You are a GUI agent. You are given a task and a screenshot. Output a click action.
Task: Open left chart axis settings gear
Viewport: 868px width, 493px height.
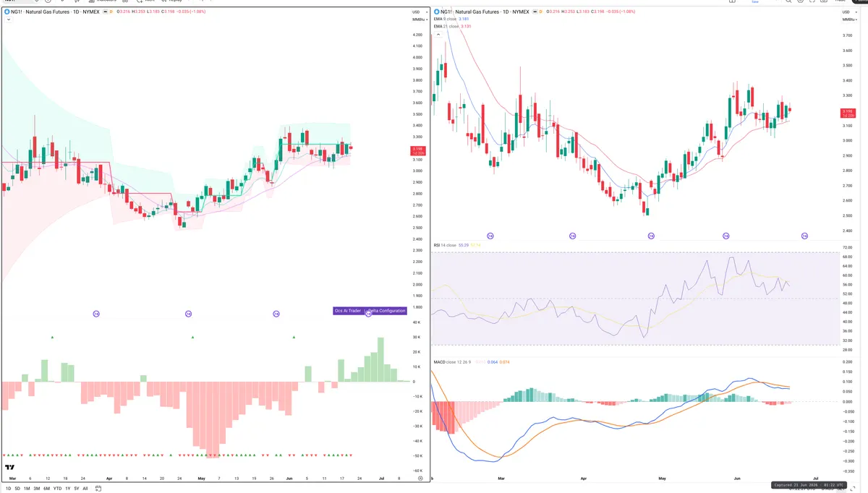(420, 479)
